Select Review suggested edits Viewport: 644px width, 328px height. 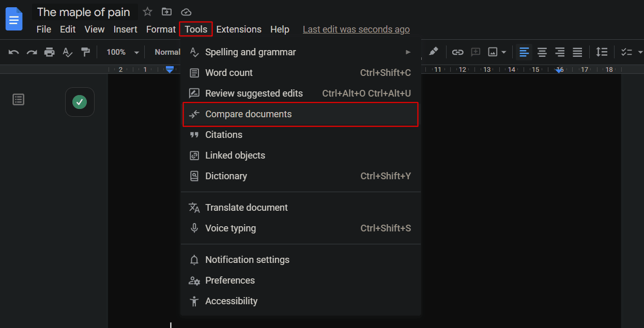[301, 93]
